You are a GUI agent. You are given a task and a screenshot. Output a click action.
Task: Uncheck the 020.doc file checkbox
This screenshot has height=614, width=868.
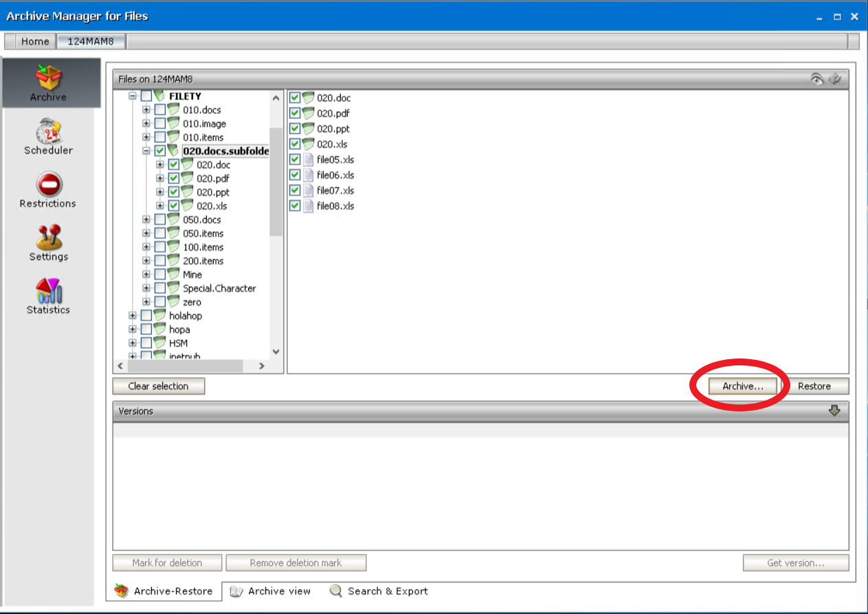coord(294,98)
